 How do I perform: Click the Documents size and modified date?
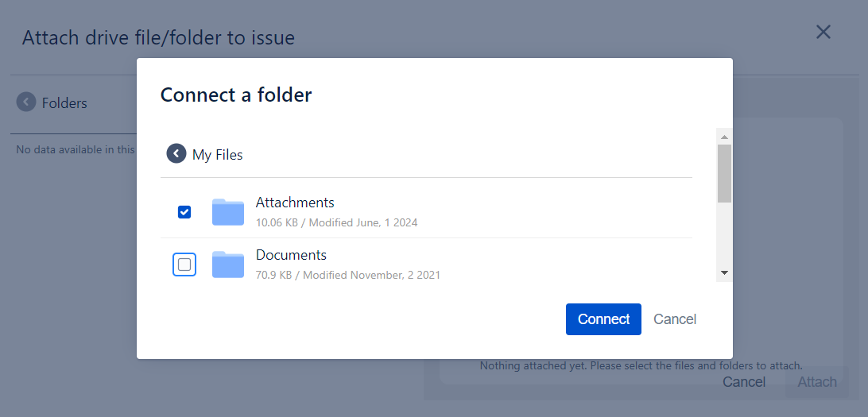347,275
